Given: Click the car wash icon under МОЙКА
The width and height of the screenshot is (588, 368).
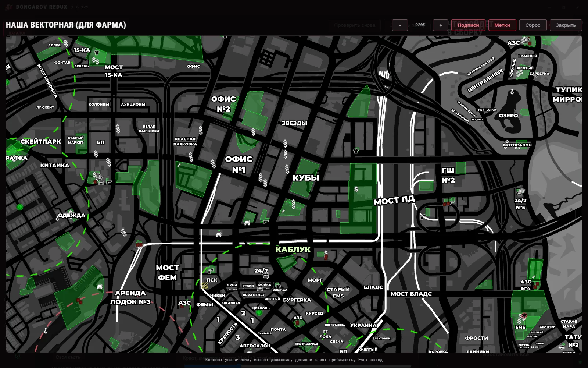Looking at the screenshot, I should coord(260,289).
